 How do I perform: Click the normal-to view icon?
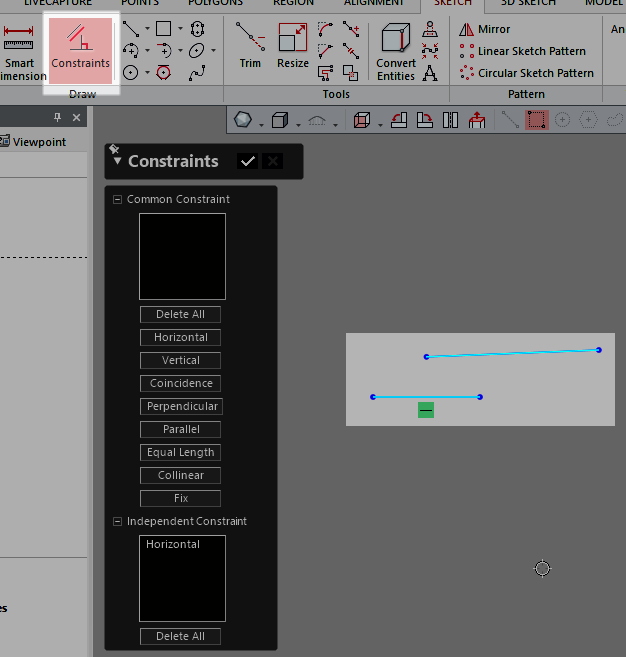point(477,120)
